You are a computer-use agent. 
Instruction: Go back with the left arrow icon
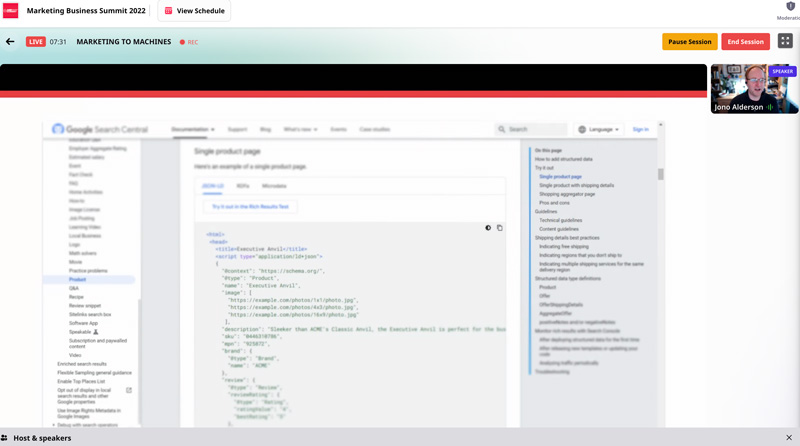pos(10,42)
